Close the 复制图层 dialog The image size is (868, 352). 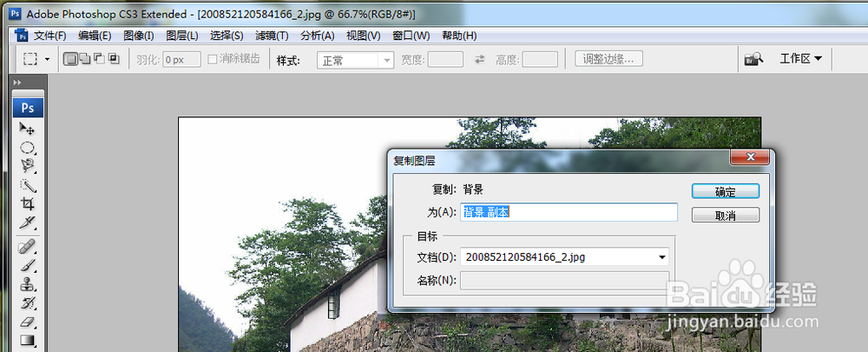[750, 157]
